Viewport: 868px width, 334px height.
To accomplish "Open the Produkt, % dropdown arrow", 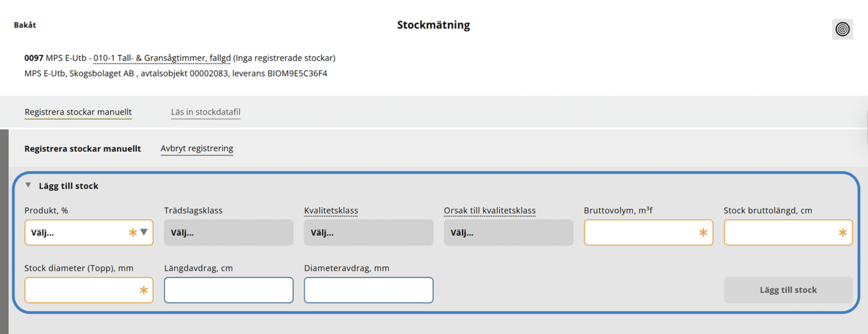I will pos(144,232).
